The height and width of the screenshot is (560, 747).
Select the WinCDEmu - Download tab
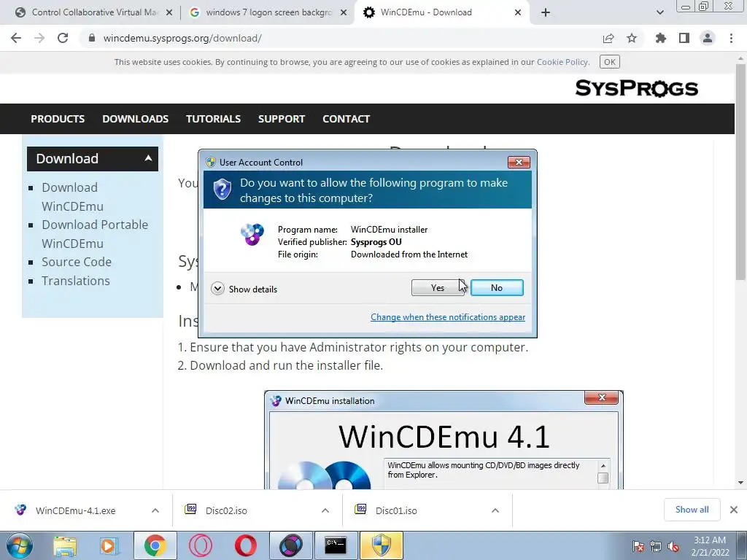[441, 12]
